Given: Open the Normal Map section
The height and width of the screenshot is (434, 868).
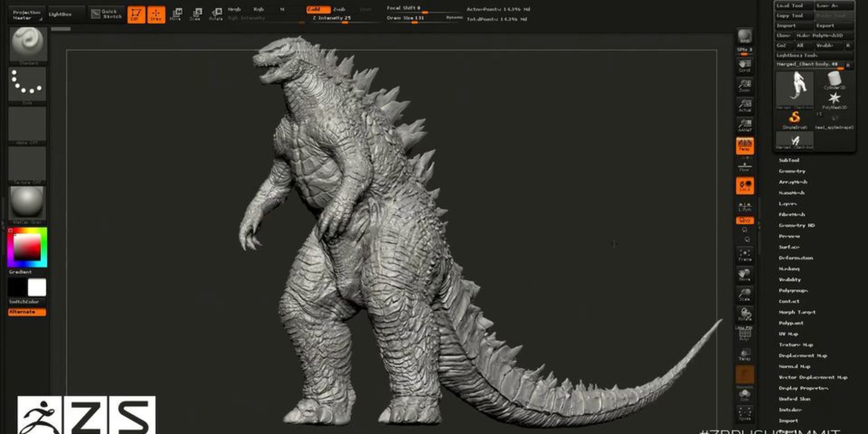Looking at the screenshot, I should pyautogui.click(x=794, y=366).
